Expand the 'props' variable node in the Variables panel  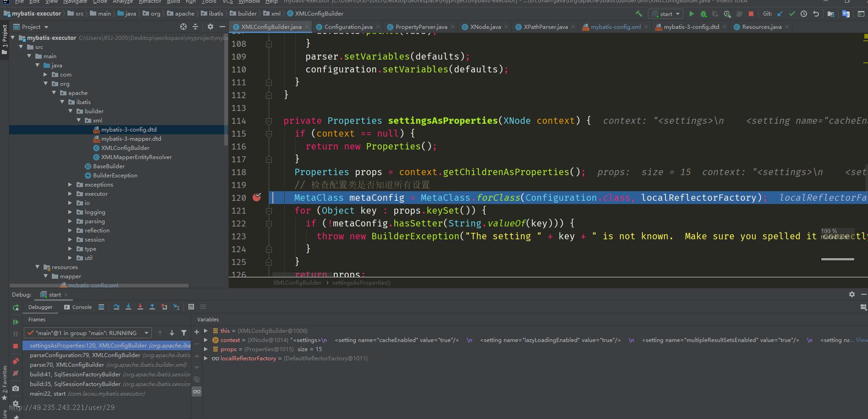click(x=206, y=349)
